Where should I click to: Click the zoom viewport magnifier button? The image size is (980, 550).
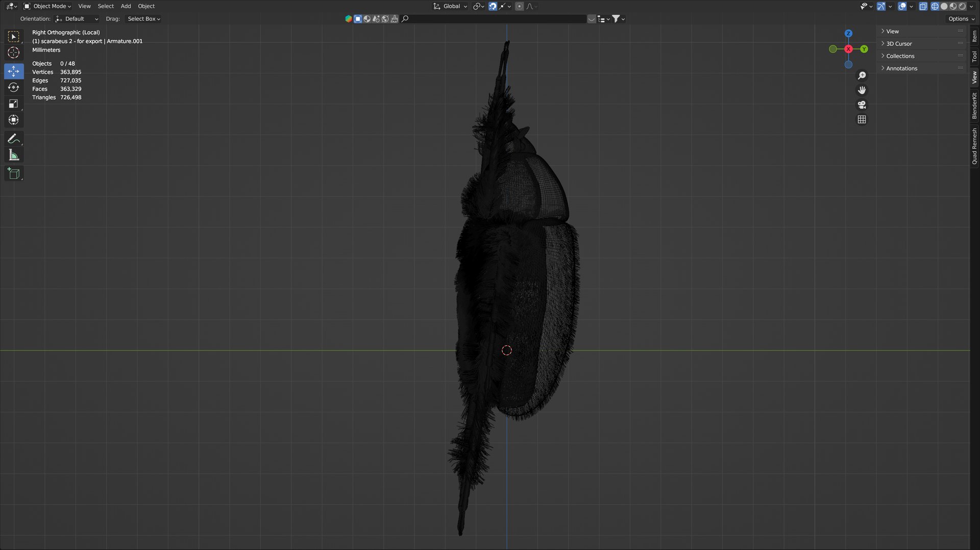862,76
